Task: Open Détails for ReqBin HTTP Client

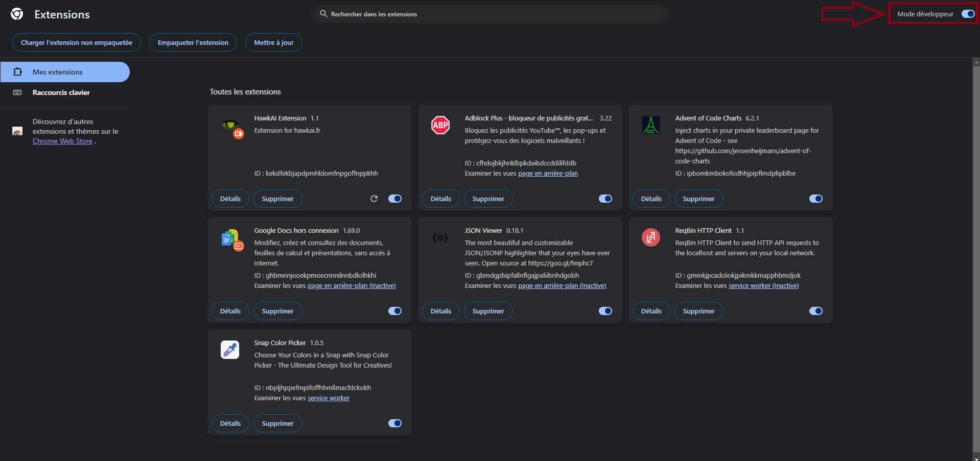Action: pos(651,311)
